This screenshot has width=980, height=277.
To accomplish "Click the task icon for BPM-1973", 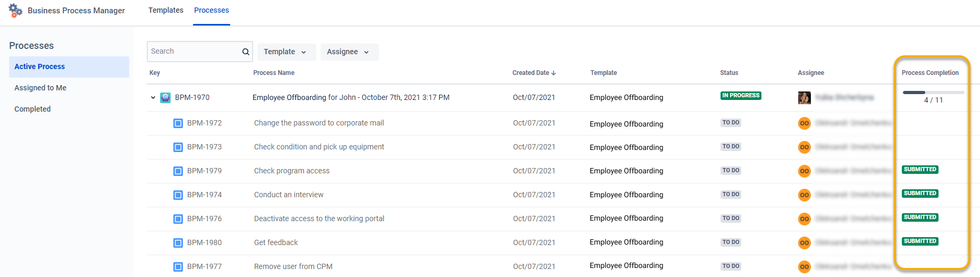I will point(178,147).
